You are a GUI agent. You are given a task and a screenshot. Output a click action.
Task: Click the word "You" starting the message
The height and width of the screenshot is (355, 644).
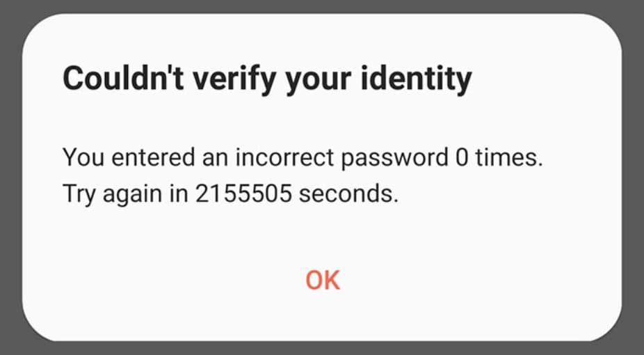[78, 158]
